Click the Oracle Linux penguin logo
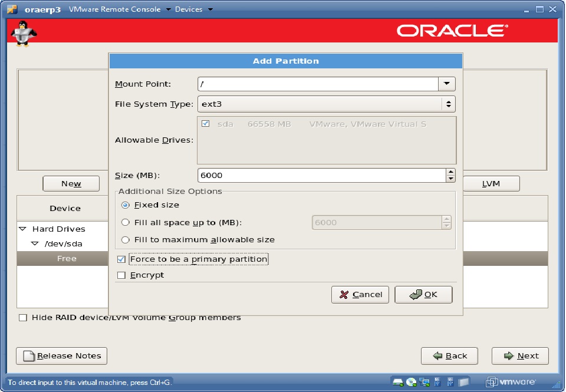 (x=24, y=34)
